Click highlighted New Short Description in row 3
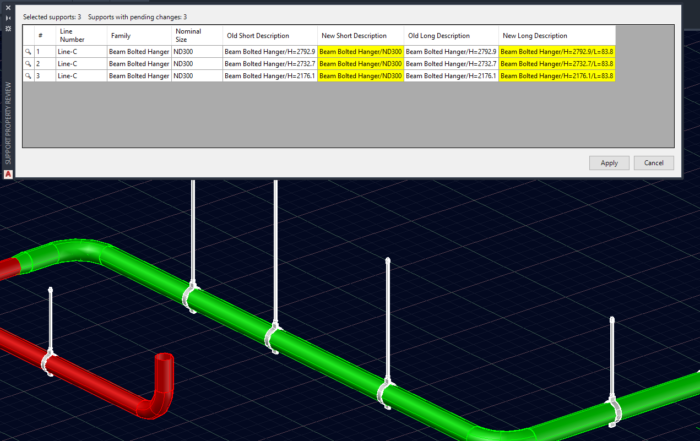The width and height of the screenshot is (700, 441). tap(361, 76)
